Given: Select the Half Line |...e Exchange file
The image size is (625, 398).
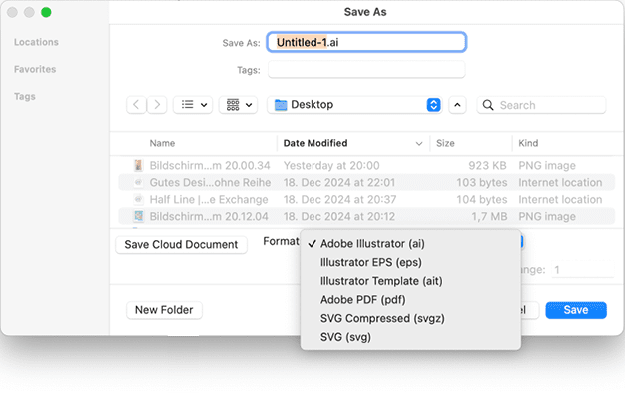Looking at the screenshot, I should coord(366,199).
